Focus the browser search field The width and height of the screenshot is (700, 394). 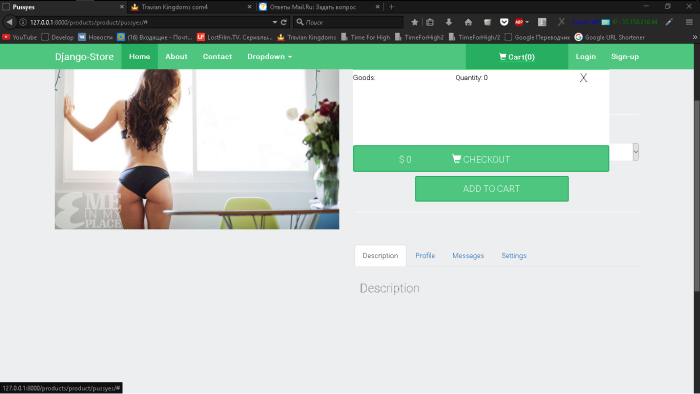click(x=348, y=22)
